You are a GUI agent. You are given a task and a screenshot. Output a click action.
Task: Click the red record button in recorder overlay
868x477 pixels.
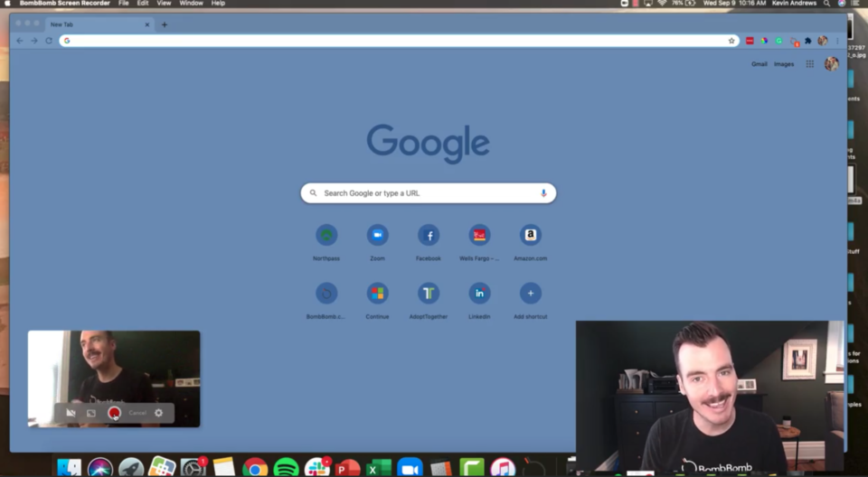point(114,413)
